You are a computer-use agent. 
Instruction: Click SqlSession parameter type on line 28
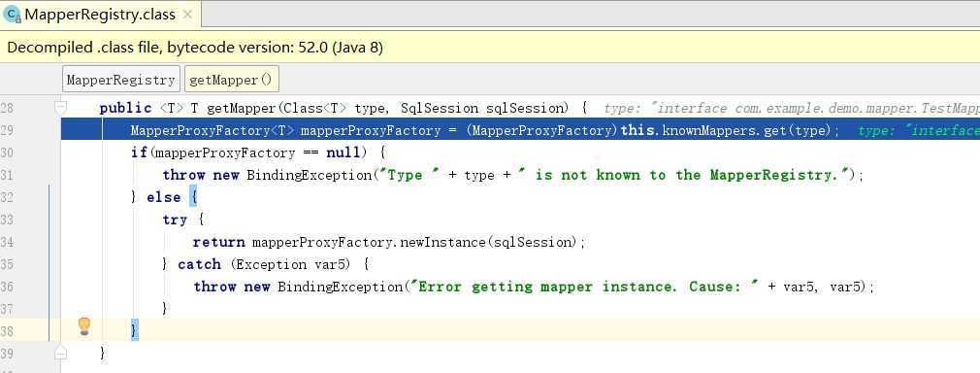(441, 108)
